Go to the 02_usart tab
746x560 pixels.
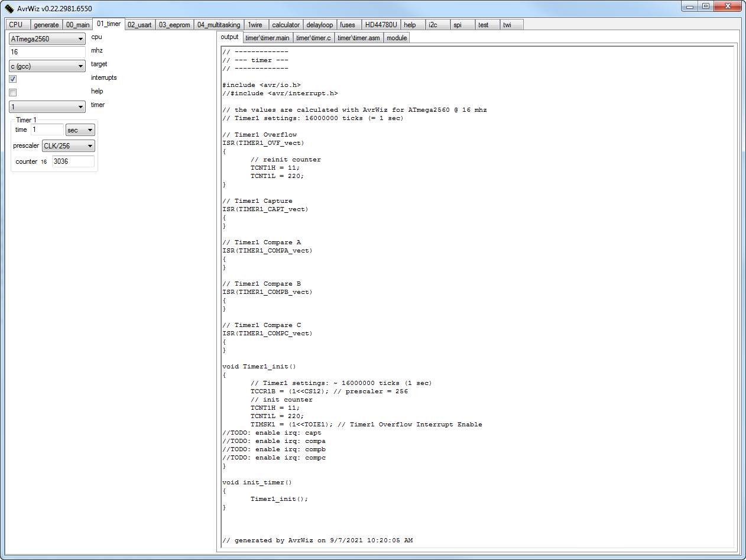(140, 25)
